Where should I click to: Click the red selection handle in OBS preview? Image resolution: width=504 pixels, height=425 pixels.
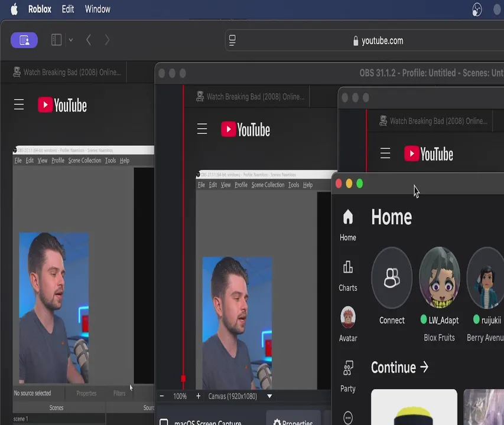[183, 378]
